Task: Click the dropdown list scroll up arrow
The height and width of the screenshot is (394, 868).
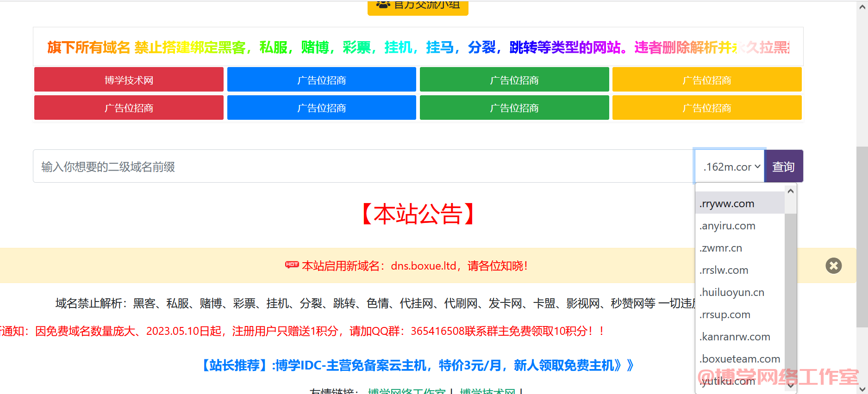Action: pyautogui.click(x=791, y=191)
